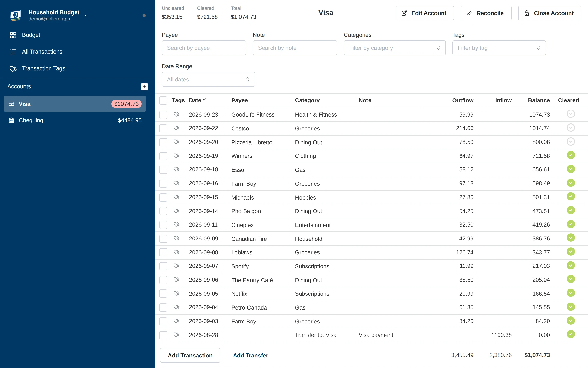Click the tag icon on Visa payment row

click(176, 335)
